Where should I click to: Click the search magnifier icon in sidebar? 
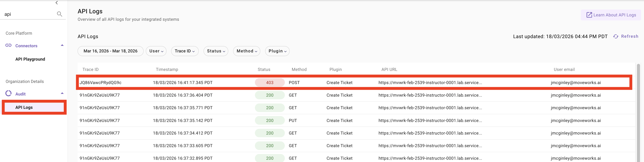click(x=59, y=14)
